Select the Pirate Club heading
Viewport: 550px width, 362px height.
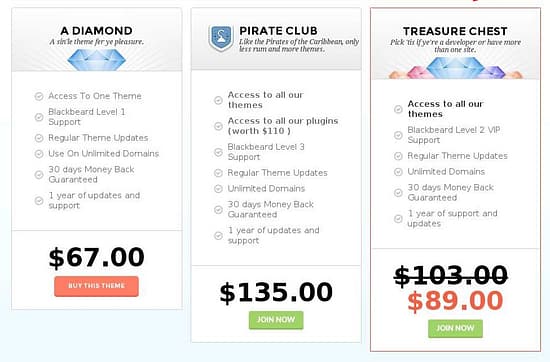point(278,31)
